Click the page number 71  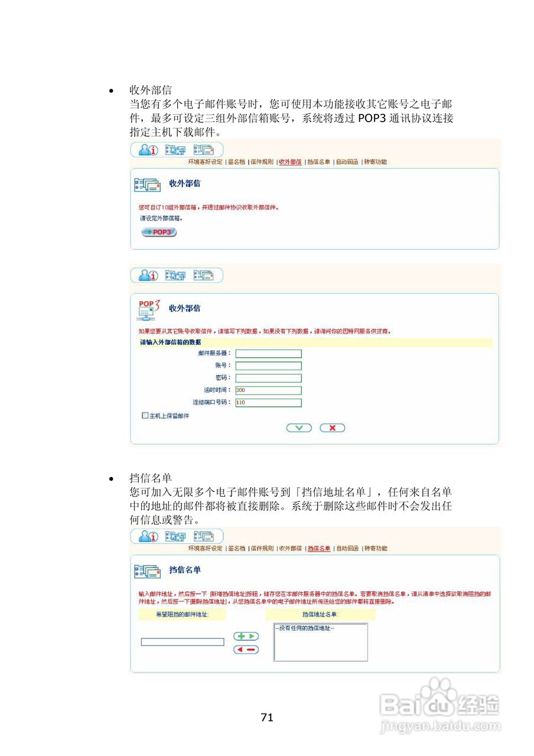click(267, 718)
